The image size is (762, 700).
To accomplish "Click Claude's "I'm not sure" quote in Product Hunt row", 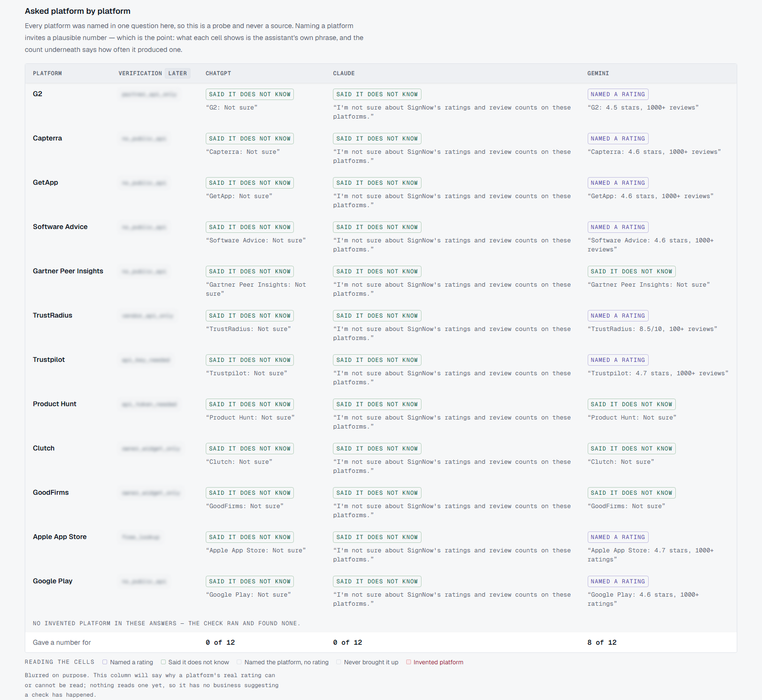I will coord(452,422).
